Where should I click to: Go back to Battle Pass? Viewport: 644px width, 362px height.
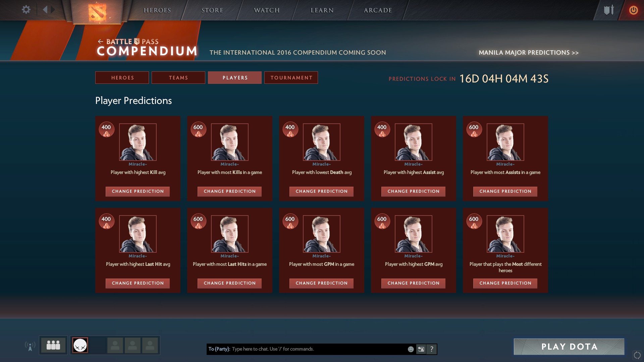tap(127, 42)
